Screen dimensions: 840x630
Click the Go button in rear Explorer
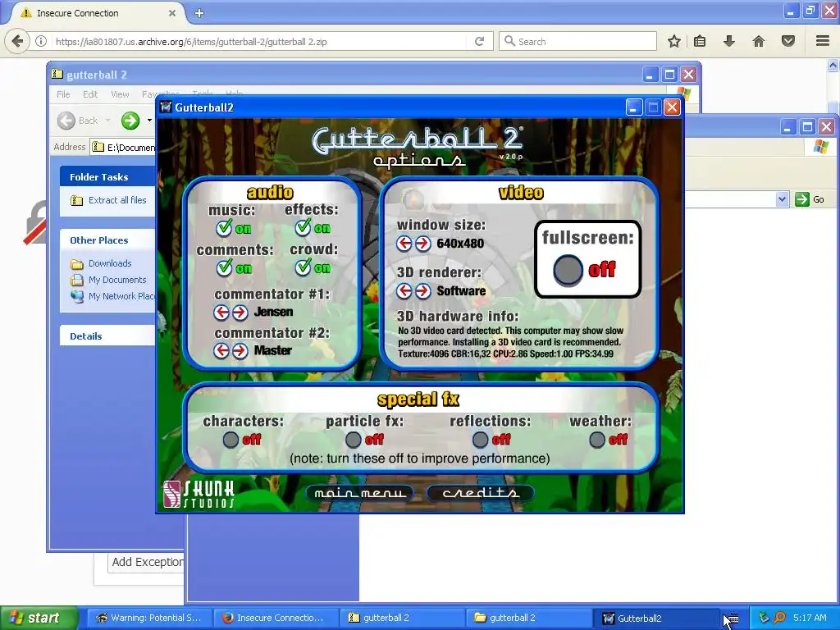(810, 199)
